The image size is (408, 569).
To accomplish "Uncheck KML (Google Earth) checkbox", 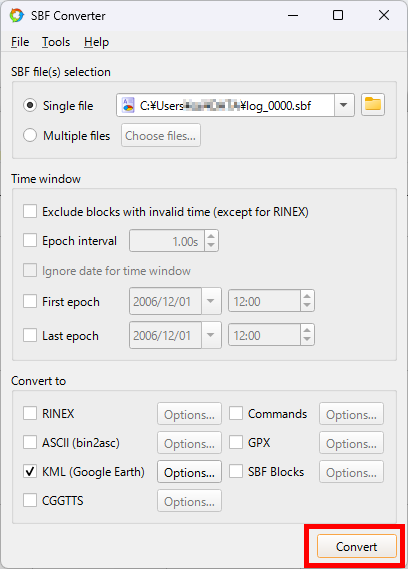I will pos(30,471).
